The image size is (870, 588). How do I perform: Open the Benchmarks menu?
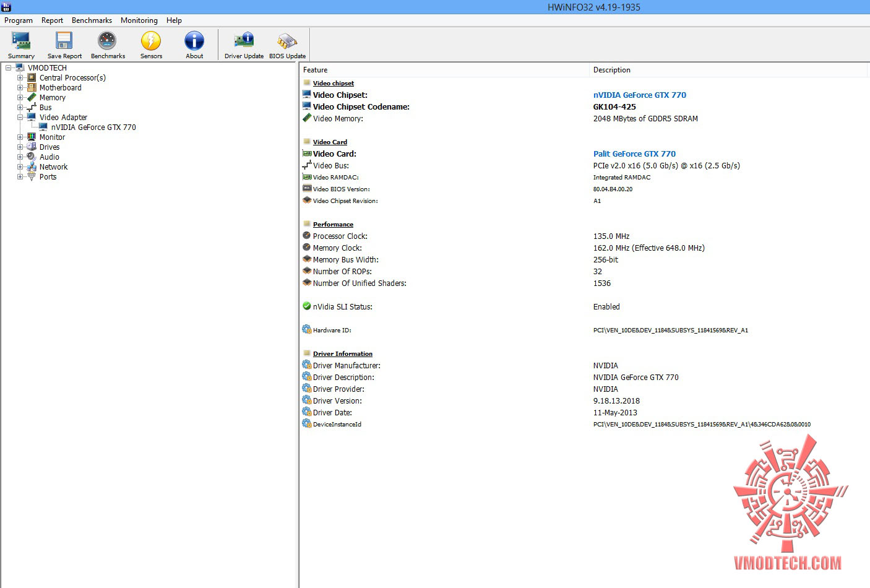coord(92,20)
